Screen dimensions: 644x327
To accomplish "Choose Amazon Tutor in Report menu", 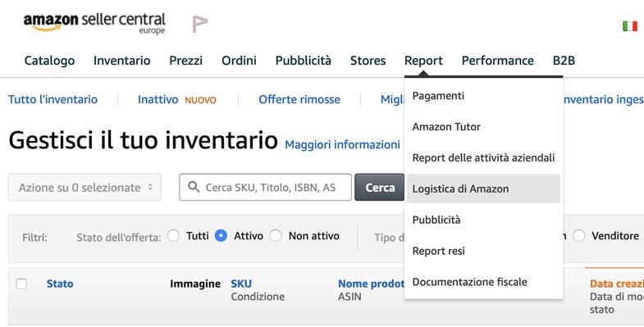I will pyautogui.click(x=483, y=127).
